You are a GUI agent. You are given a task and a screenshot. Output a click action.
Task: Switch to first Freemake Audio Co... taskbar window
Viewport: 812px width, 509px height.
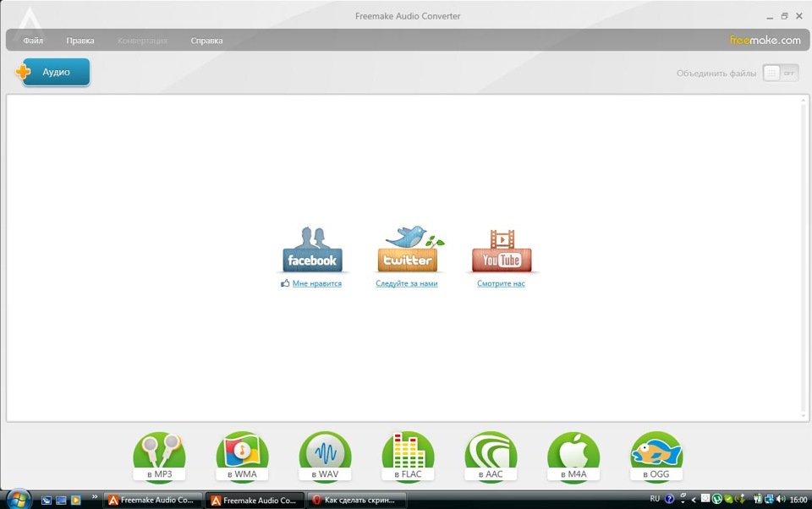click(x=153, y=501)
